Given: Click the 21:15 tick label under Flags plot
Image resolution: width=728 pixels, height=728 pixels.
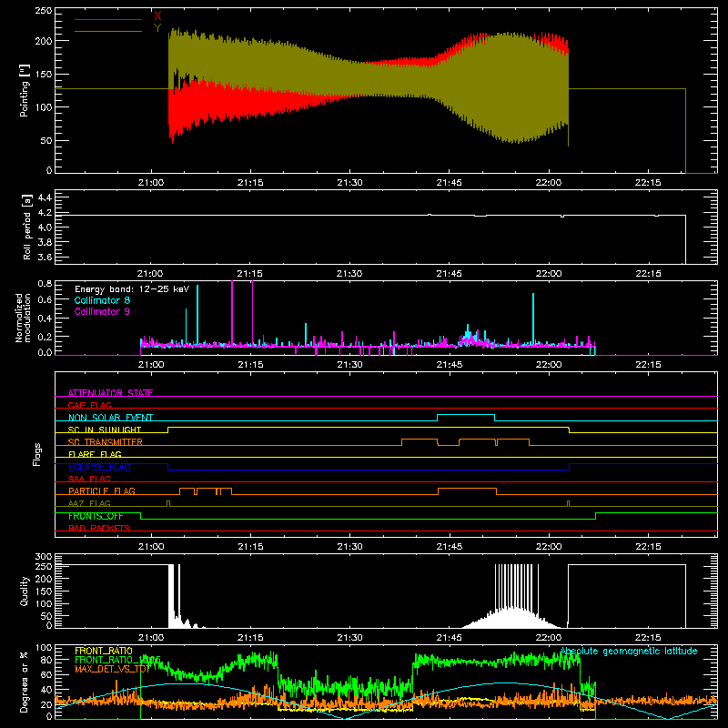Looking at the screenshot, I should click(x=250, y=547).
